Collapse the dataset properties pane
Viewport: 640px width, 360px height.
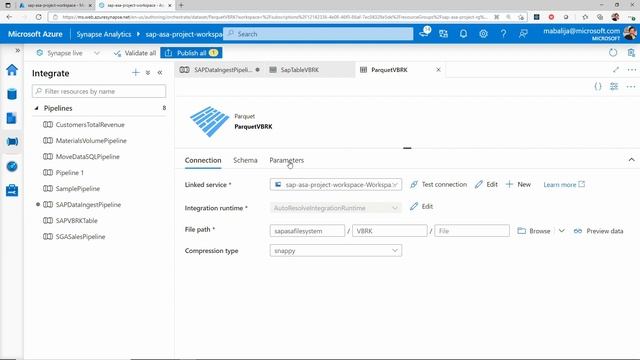pos(631,160)
